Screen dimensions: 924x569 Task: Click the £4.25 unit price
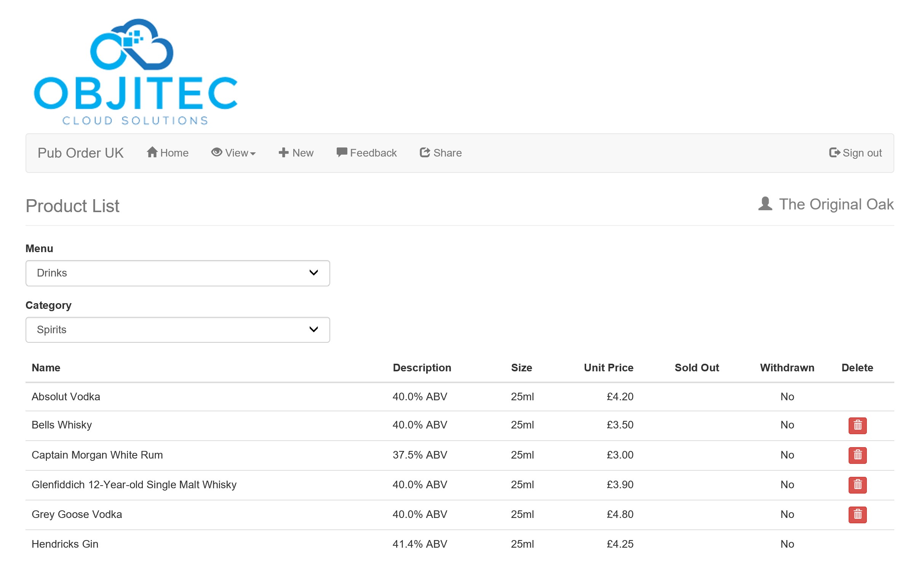tap(620, 544)
